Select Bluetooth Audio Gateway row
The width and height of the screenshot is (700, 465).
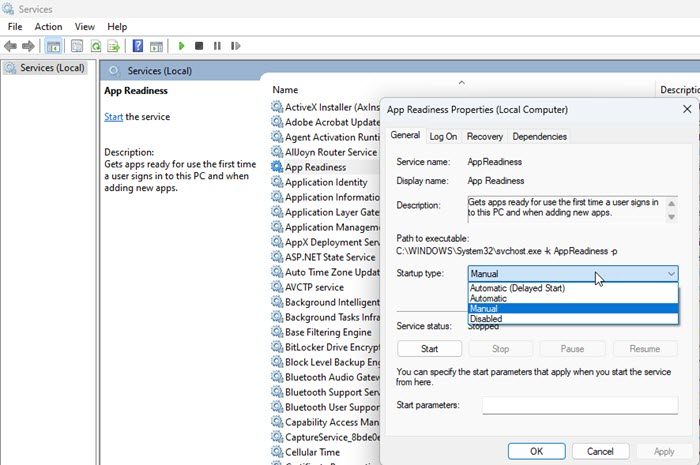click(325, 377)
